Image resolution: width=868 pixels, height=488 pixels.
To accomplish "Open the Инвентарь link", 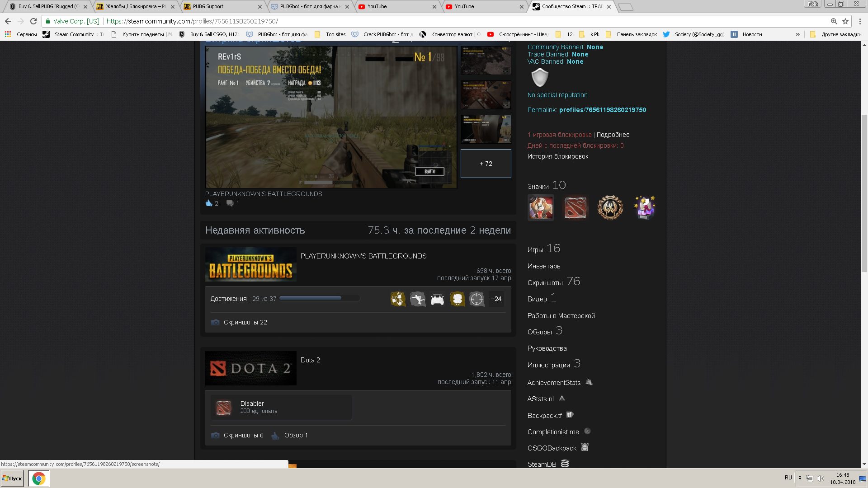I will coord(544,266).
